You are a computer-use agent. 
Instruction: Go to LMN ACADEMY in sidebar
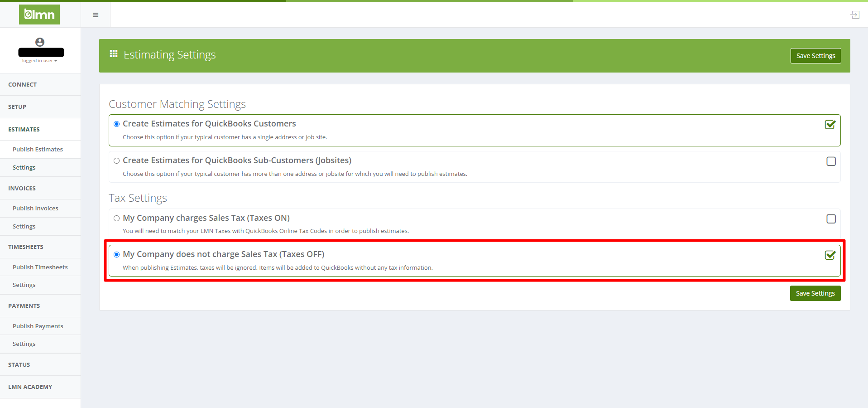tap(30, 387)
